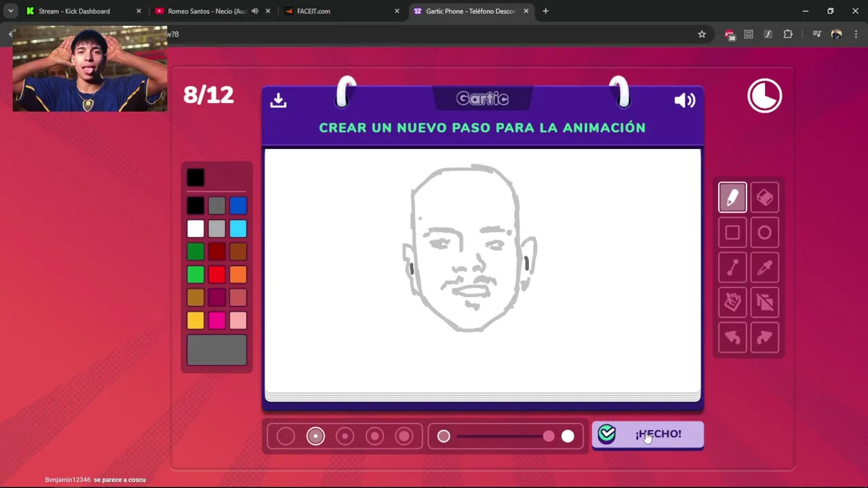868x488 pixels.
Task: Select the largest brush size
Action: tap(404, 436)
